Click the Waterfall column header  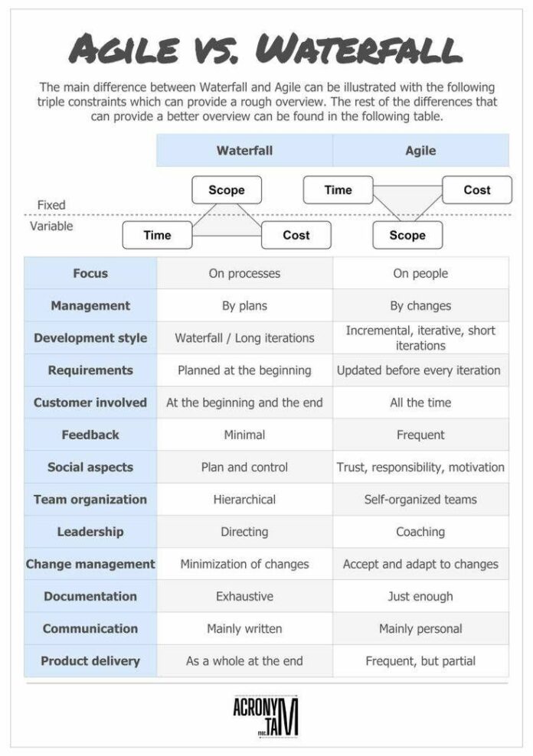click(244, 151)
